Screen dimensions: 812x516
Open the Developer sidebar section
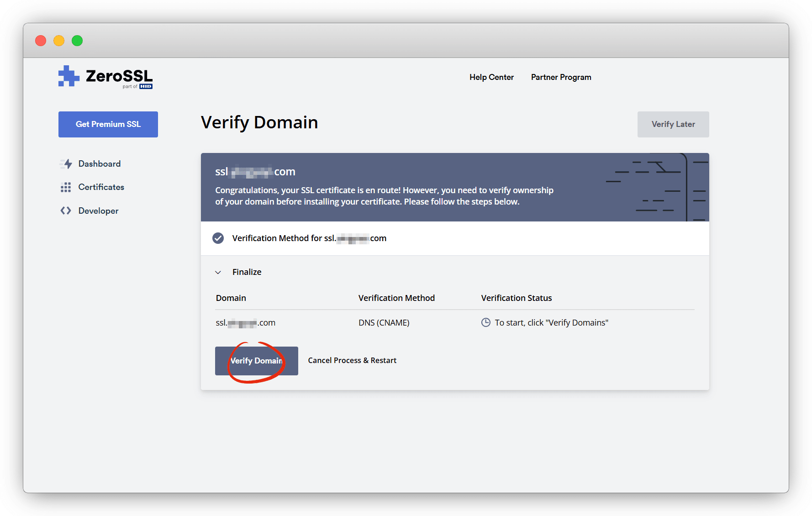coord(98,211)
